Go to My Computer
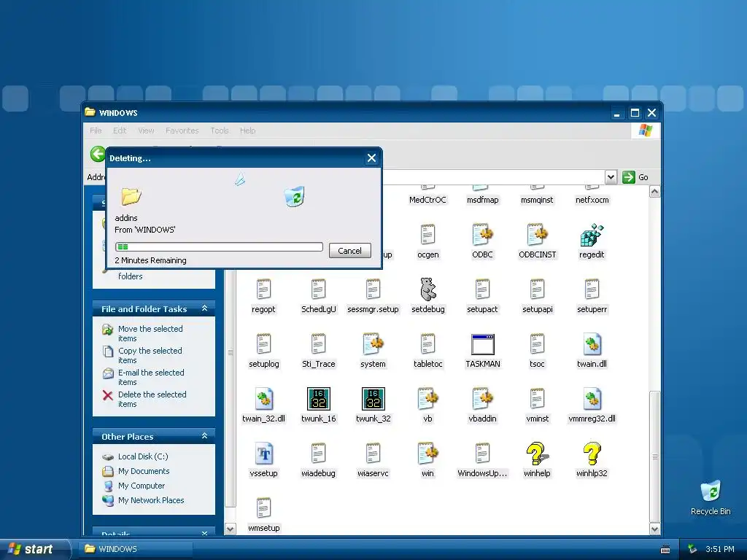 point(141,486)
